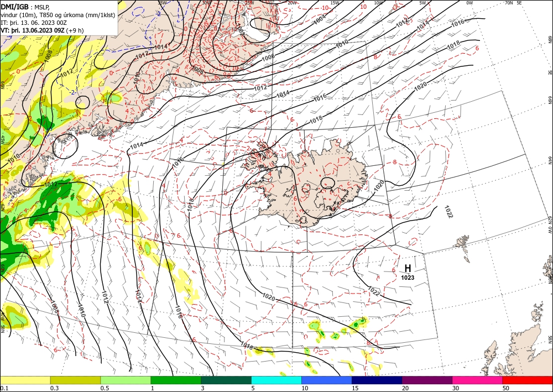The height and width of the screenshot is (392, 553).
Task: Click the 15W longitude label at top
Action: [335, 3]
